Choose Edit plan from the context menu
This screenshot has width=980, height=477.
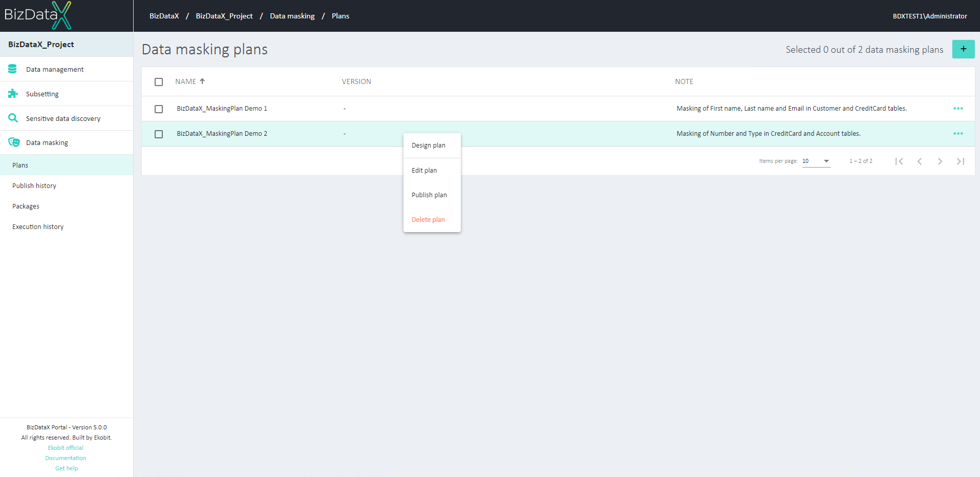[432, 171]
